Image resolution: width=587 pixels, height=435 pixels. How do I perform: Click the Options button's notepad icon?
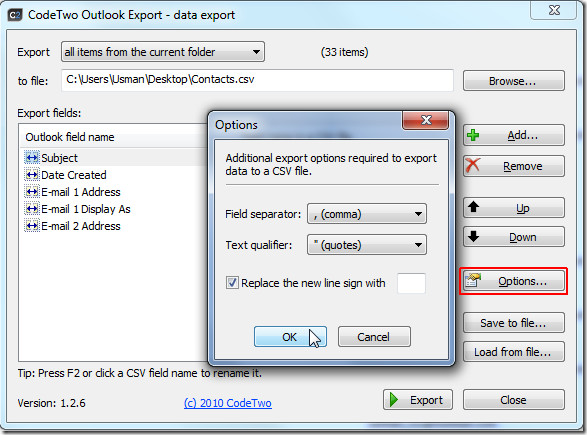pos(473,280)
